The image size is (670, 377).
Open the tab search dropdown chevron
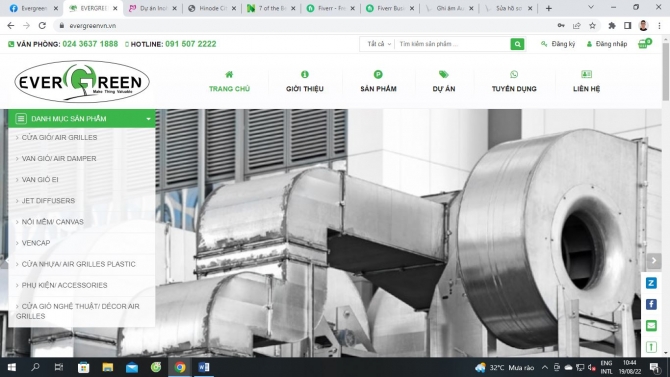point(591,8)
